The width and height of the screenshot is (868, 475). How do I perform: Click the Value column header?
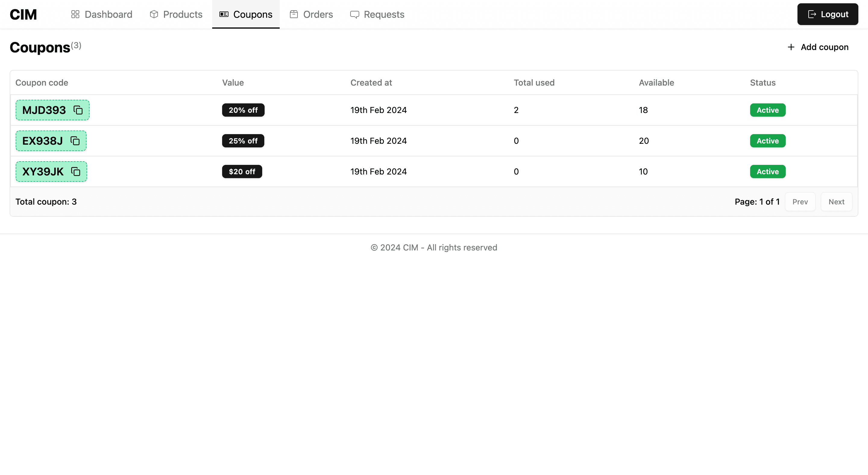(x=233, y=83)
